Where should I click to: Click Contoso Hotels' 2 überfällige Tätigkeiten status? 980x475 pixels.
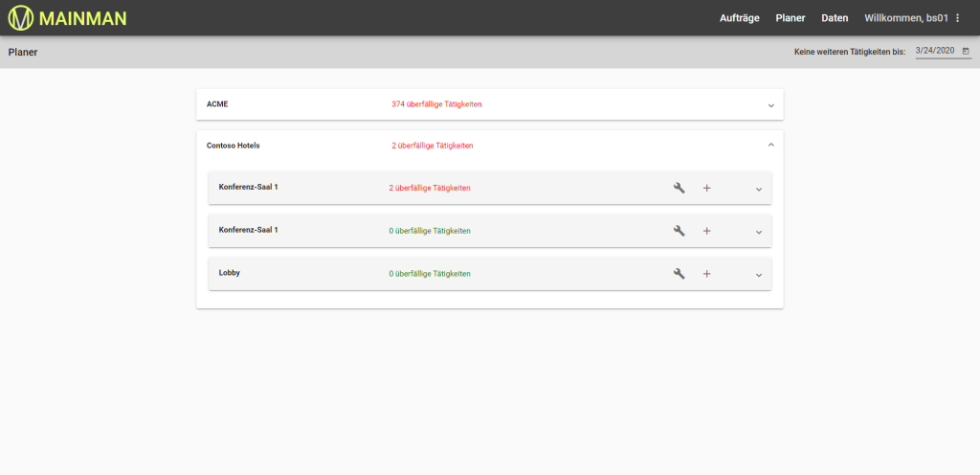(432, 145)
